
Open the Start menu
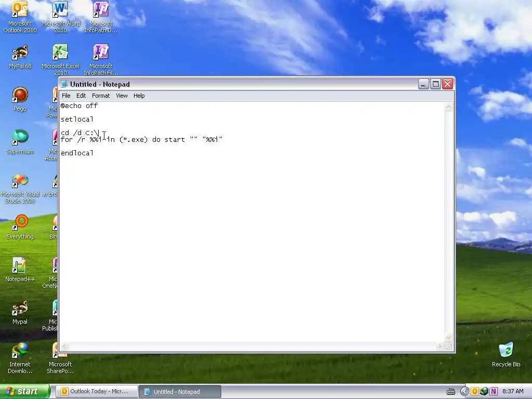tap(24, 392)
